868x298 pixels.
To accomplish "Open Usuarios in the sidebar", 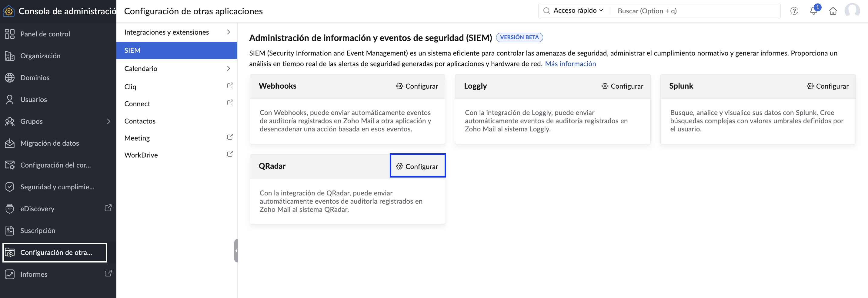I will [x=58, y=100].
